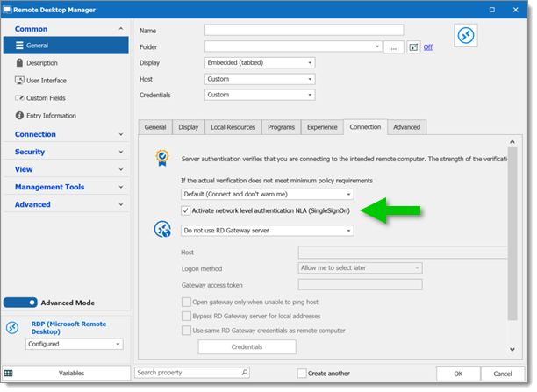Check Bypass RD Gateway server for local addresses
The image size is (537, 392).
point(186,316)
